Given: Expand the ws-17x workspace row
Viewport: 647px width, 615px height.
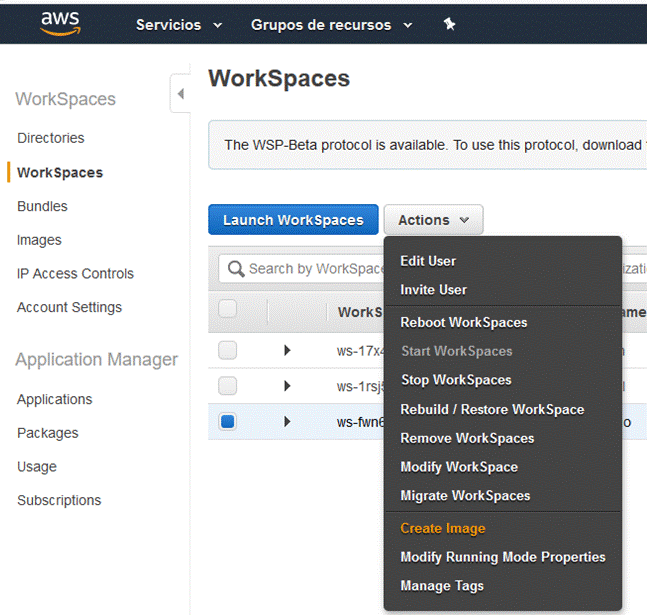Looking at the screenshot, I should coord(287,350).
